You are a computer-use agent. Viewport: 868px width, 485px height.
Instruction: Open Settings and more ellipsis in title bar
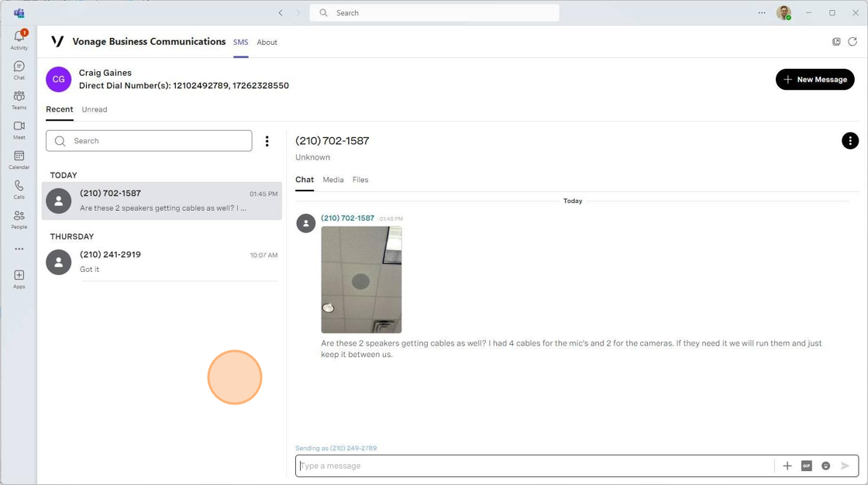pos(762,12)
